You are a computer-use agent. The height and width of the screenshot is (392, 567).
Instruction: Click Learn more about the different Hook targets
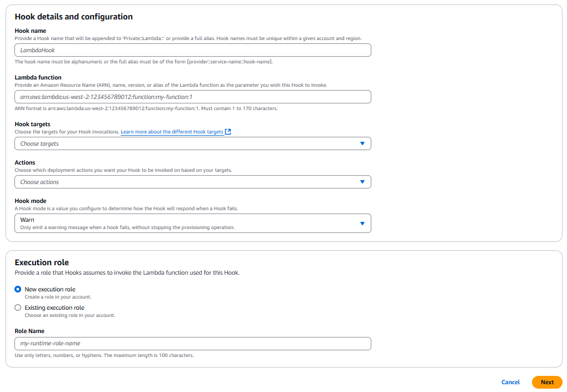173,131
